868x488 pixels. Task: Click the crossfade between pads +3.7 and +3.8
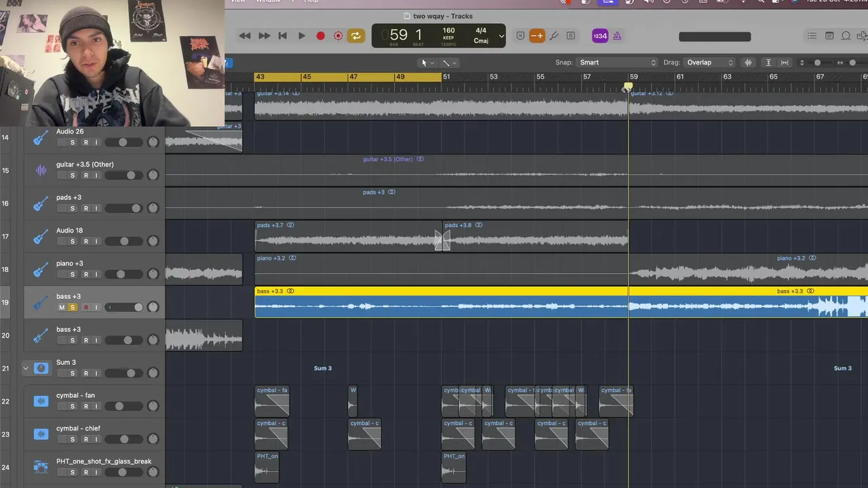click(x=442, y=241)
